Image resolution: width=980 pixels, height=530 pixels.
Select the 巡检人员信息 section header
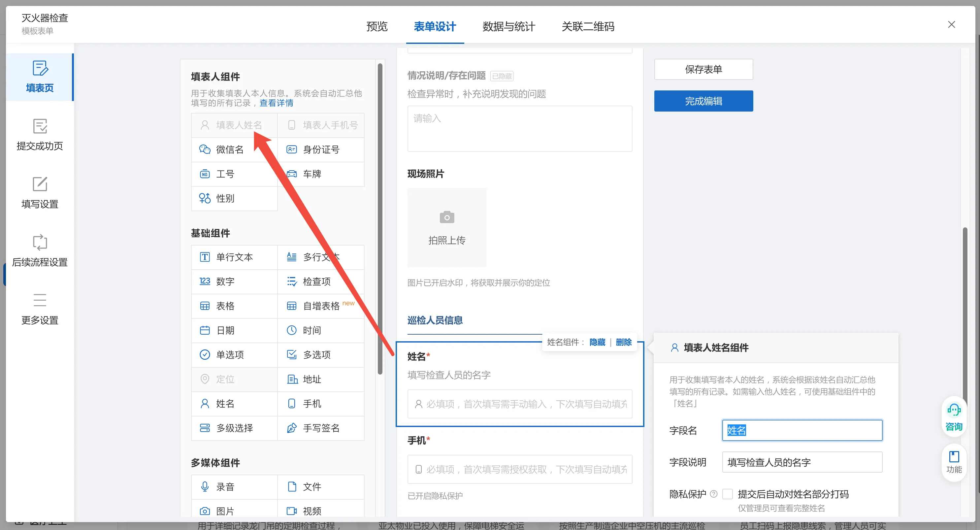tap(435, 320)
